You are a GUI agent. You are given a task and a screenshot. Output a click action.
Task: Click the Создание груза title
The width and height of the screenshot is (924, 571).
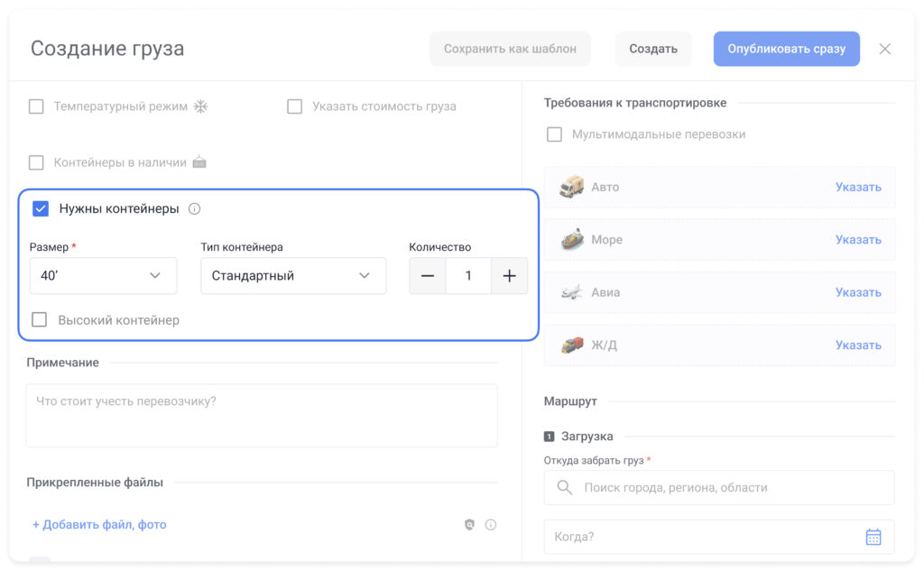tap(107, 49)
